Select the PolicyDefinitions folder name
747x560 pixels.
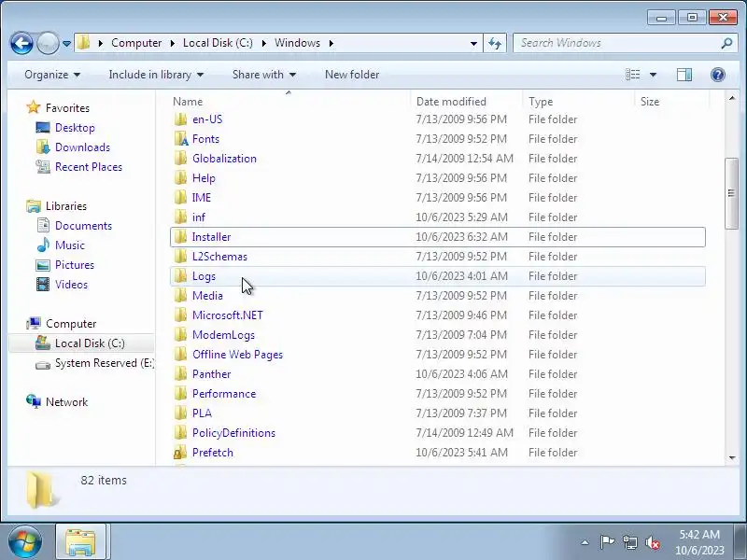(x=233, y=432)
